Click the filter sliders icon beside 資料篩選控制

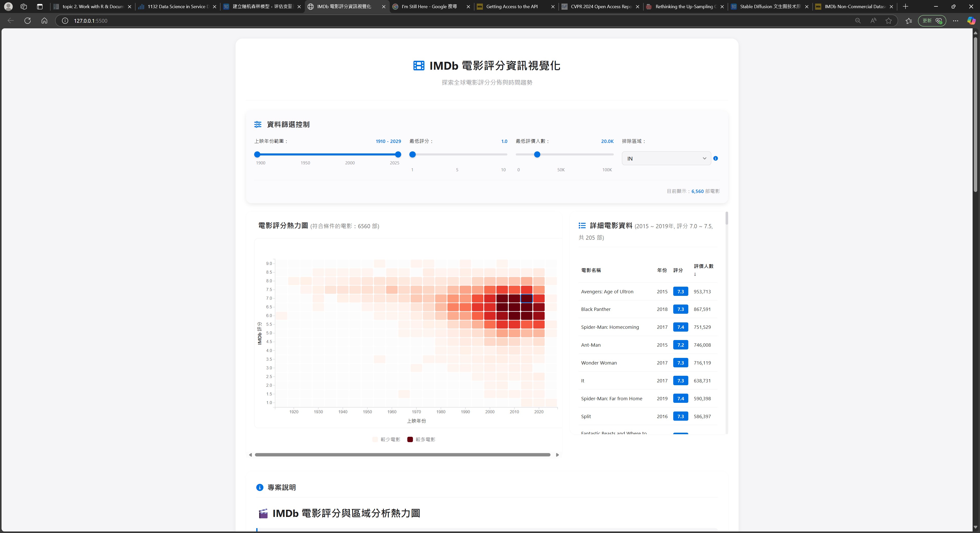tap(258, 124)
